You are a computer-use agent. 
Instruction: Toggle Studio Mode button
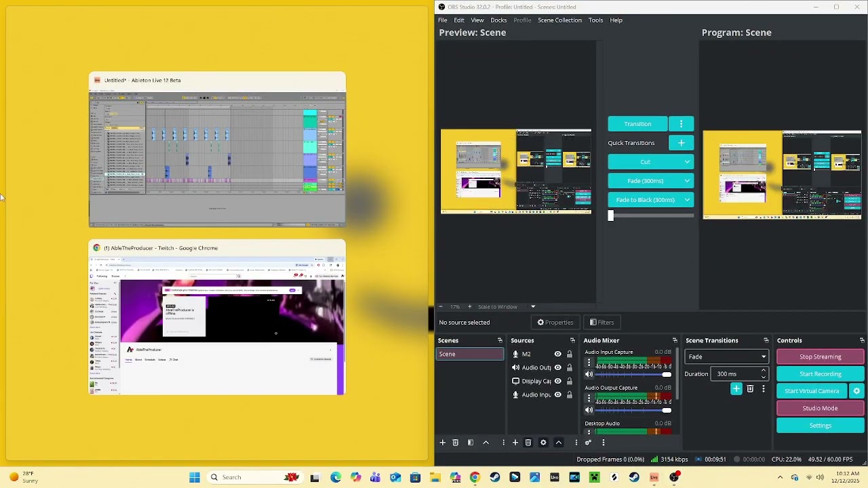821,409
